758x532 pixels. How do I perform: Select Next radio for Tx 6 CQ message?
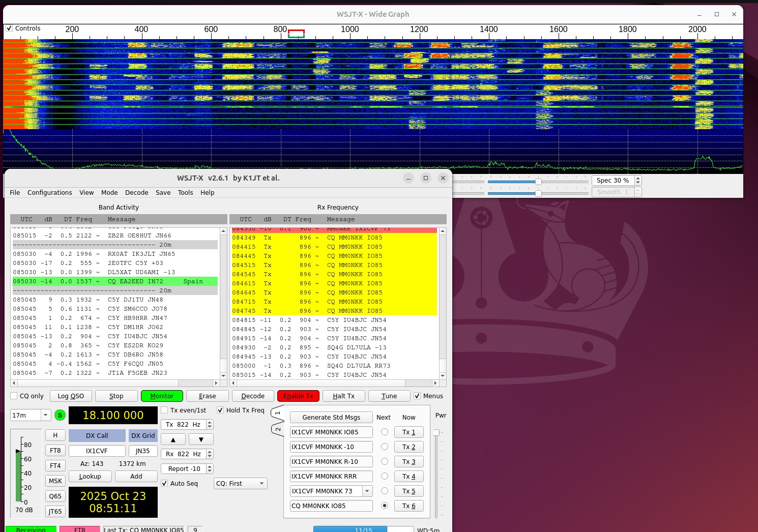(385, 506)
